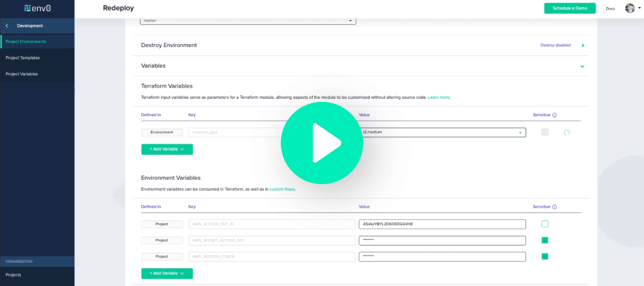Toggle the sensitive checkbox for instance_type
This screenshot has width=644, height=286.
coord(544,132)
